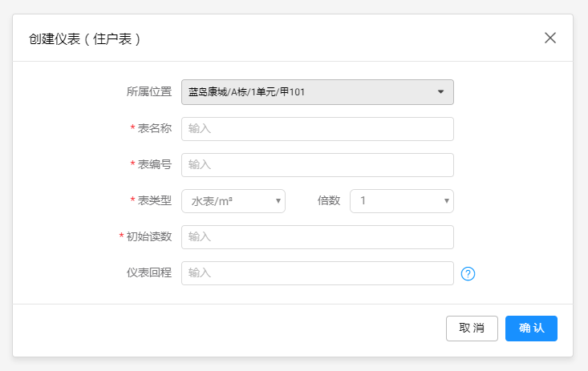This screenshot has width=588, height=371.
Task: Close the 创建仪表 dialog with X
Action: [x=550, y=38]
